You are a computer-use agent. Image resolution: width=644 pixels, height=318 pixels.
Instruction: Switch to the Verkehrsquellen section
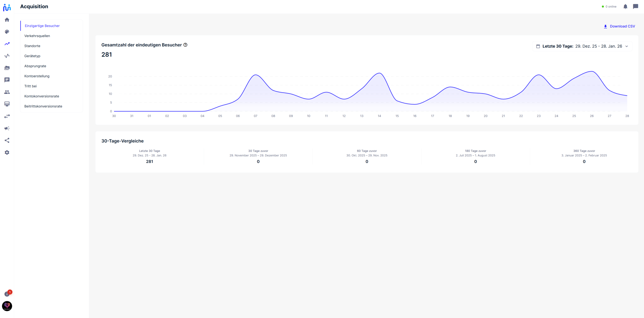click(37, 36)
